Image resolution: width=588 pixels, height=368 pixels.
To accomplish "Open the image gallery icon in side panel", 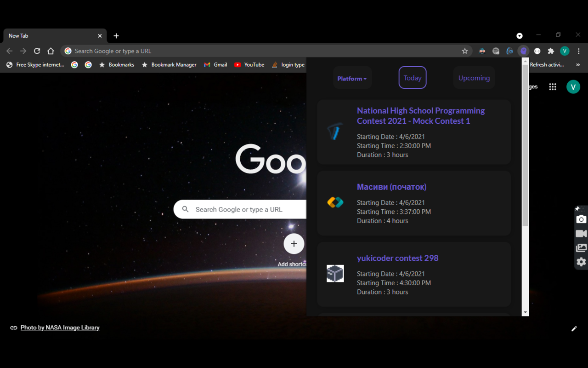I will 581,248.
